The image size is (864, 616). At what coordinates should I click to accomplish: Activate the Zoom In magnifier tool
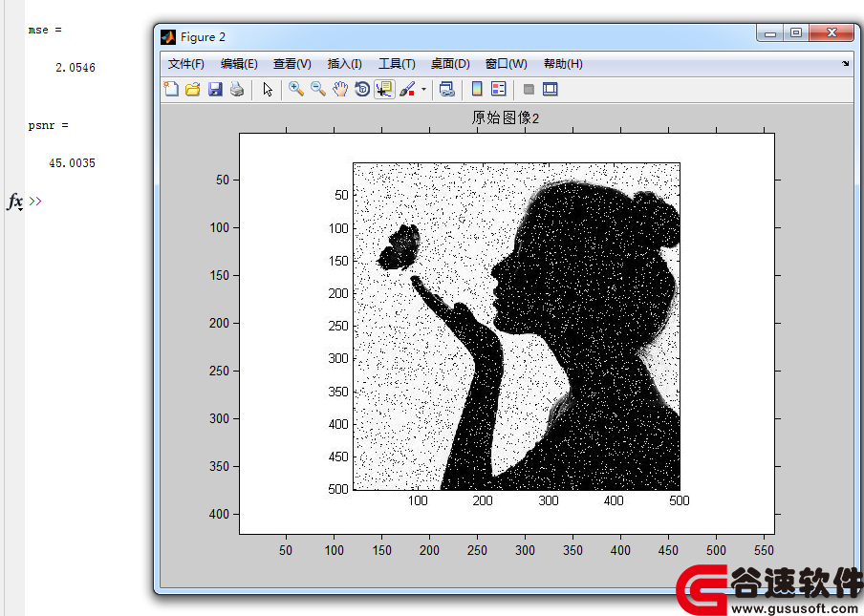[296, 89]
